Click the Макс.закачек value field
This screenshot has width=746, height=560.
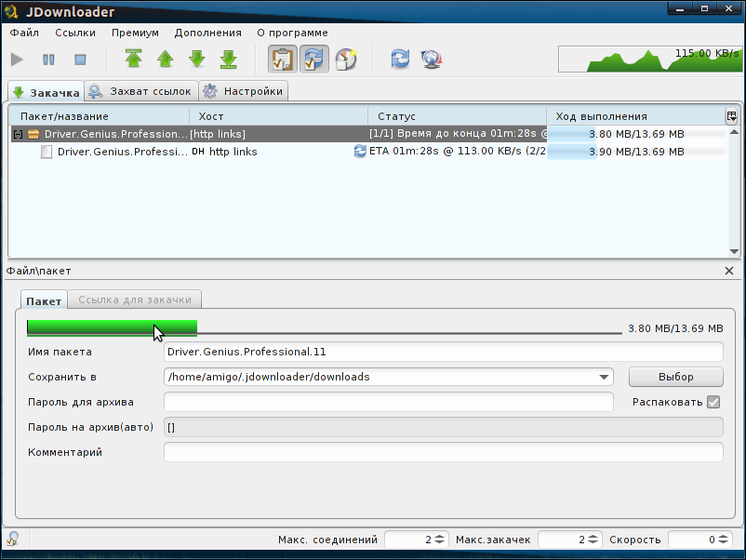563,540
